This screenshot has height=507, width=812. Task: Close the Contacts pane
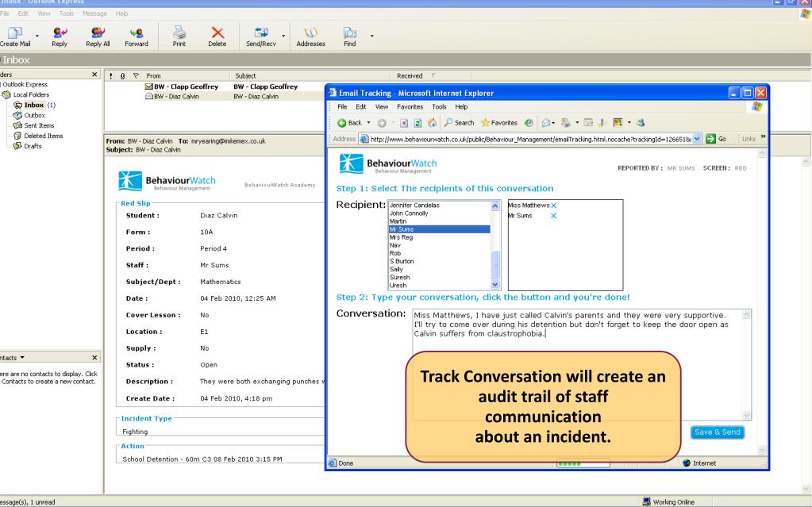pos(94,357)
